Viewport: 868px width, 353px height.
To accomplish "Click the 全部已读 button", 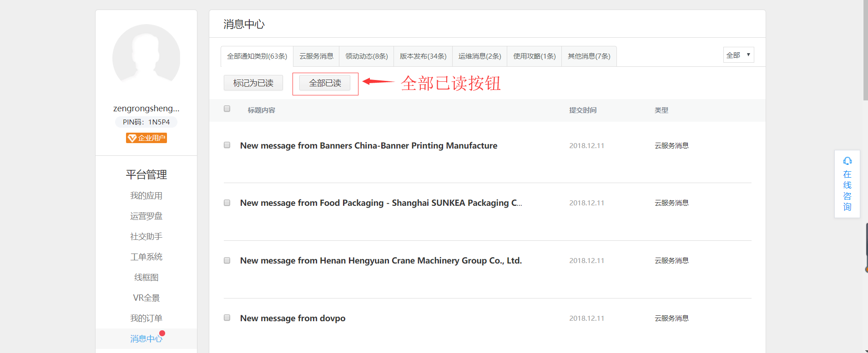I will click(325, 83).
